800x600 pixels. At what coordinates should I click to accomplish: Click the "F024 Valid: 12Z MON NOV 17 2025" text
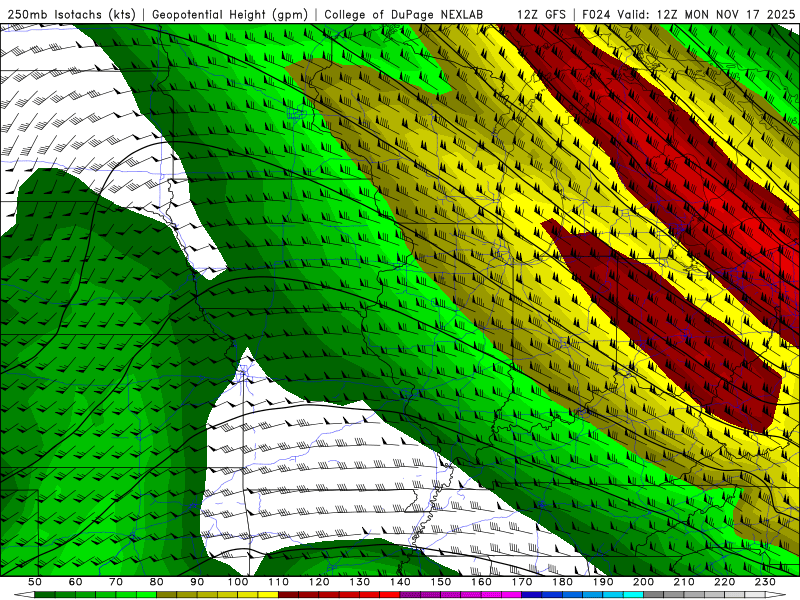pos(688,14)
